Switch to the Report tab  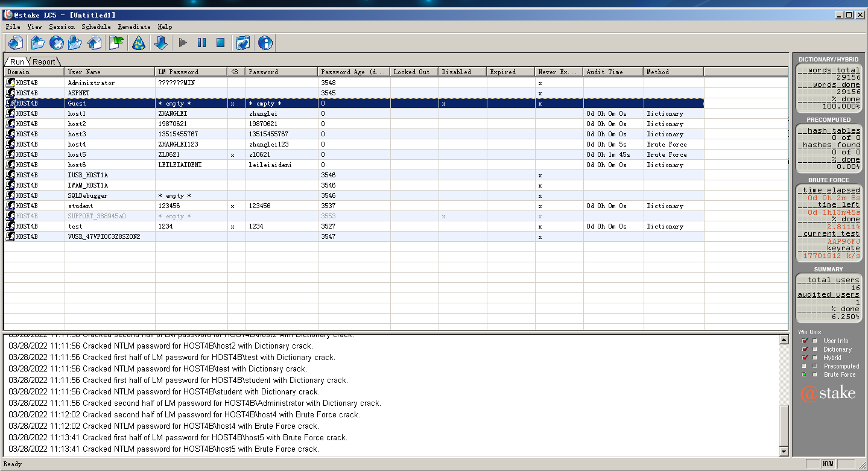44,62
